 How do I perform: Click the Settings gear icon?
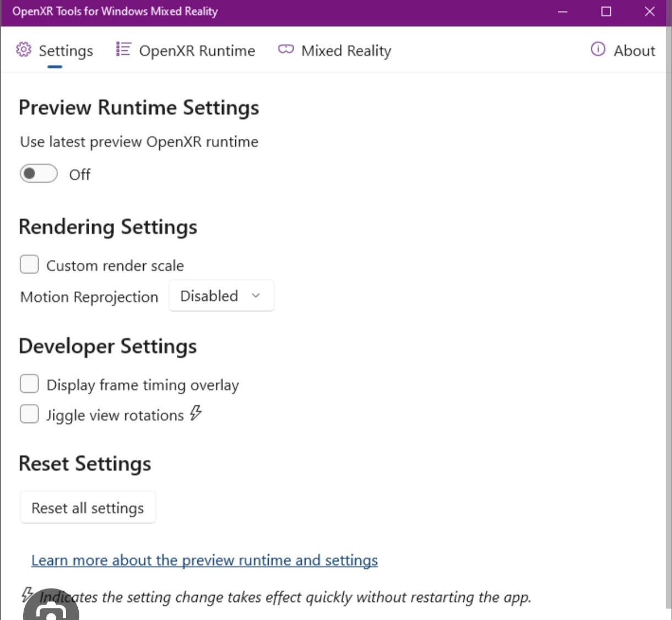tap(24, 50)
